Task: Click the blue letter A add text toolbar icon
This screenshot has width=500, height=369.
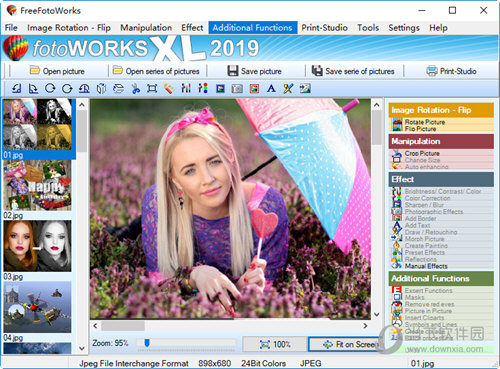Action: point(271,88)
